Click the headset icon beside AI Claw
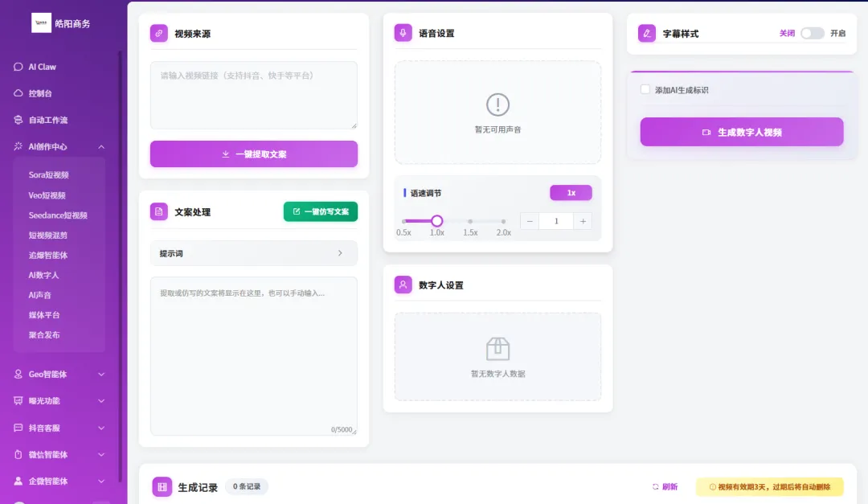Image resolution: width=868 pixels, height=504 pixels. pos(17,67)
